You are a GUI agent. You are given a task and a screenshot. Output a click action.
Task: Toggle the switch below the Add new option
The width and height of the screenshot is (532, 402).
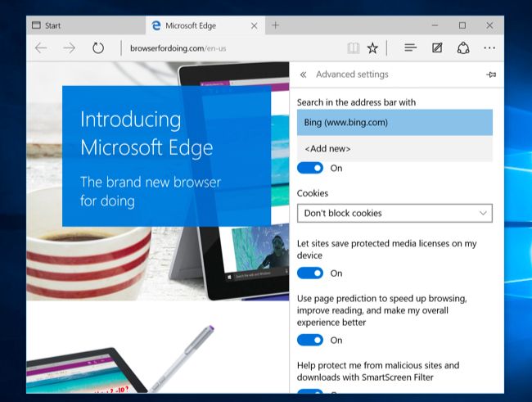[310, 168]
